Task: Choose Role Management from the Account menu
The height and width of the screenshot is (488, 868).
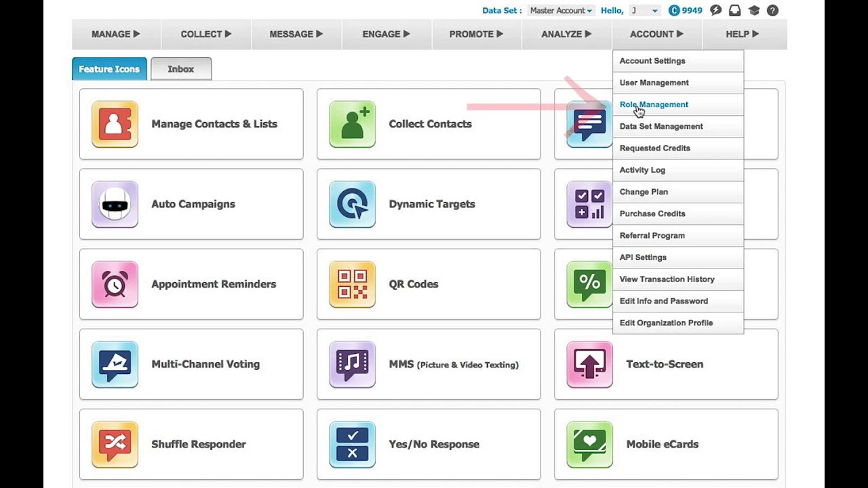Action: pyautogui.click(x=678, y=104)
